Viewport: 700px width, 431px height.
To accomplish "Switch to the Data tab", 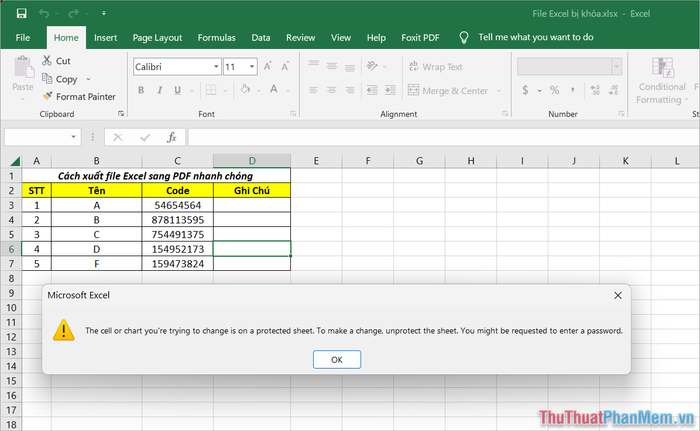I will [x=261, y=38].
